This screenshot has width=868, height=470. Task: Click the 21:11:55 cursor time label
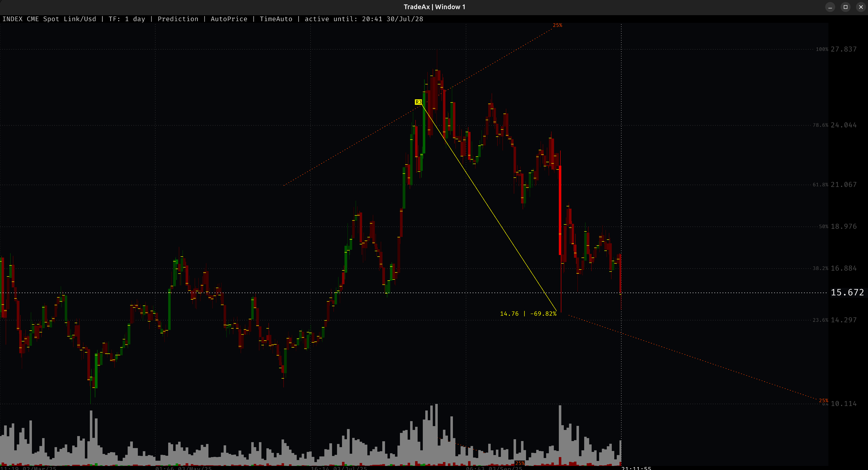pyautogui.click(x=636, y=468)
